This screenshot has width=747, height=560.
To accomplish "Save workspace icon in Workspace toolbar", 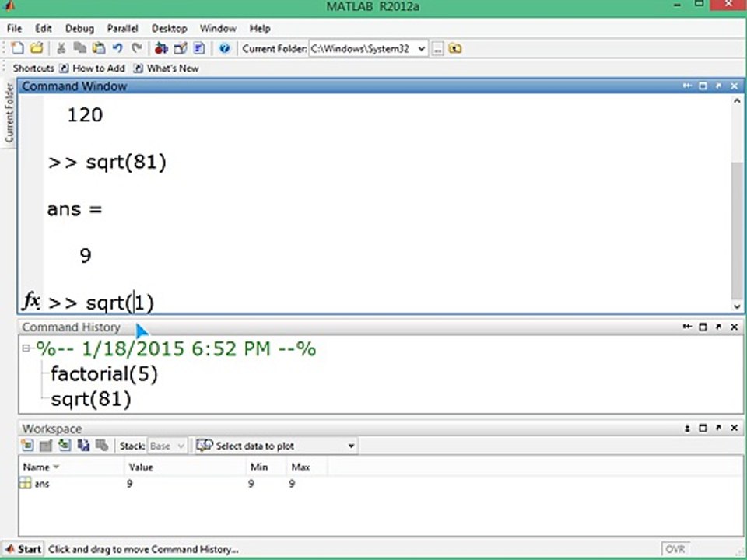I will [83, 446].
